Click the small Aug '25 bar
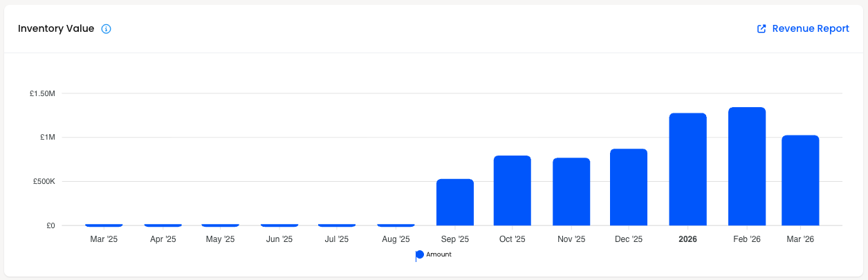 pyautogui.click(x=396, y=225)
